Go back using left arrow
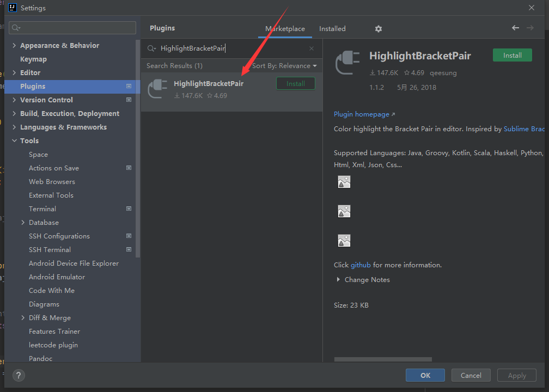The image size is (549, 392). [515, 28]
